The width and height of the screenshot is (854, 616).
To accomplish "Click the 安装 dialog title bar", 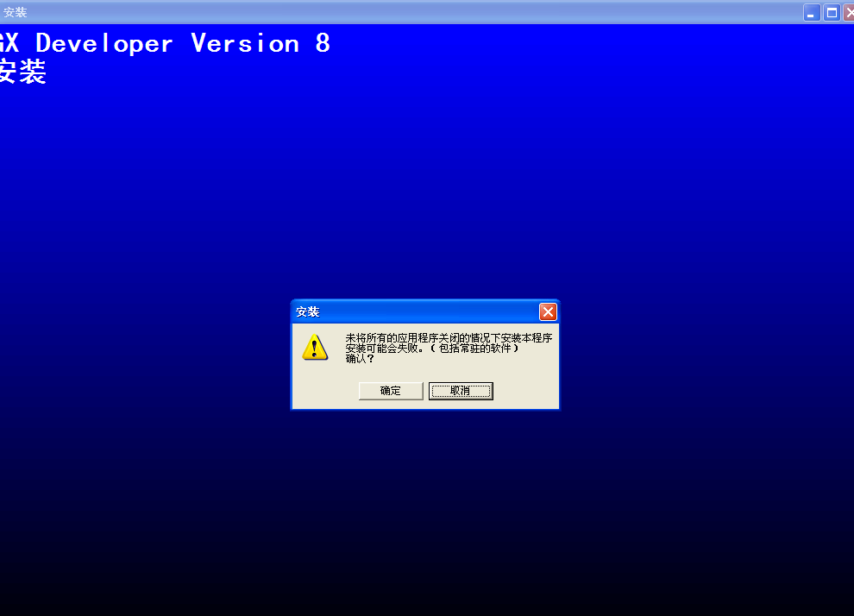I will pyautogui.click(x=414, y=312).
